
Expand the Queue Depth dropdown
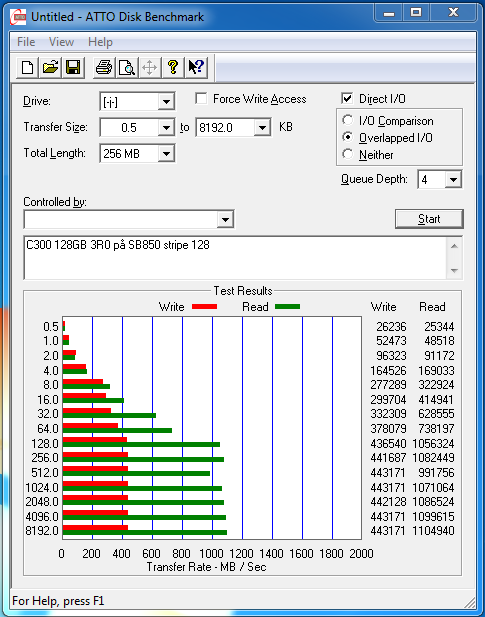click(x=453, y=180)
